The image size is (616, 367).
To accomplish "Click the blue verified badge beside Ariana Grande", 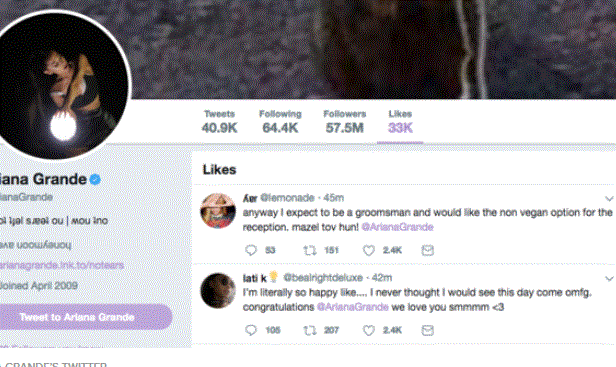I will [95, 179].
